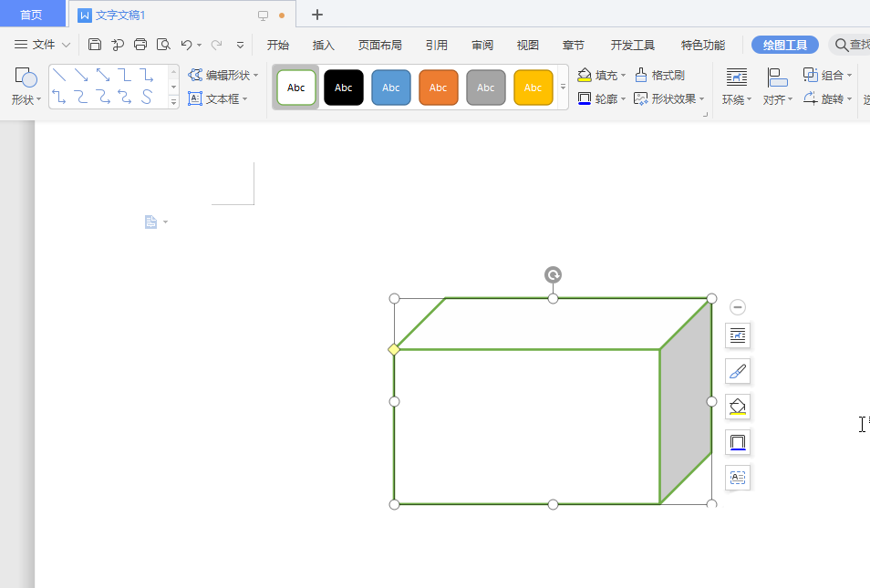The height and width of the screenshot is (588, 870).
Task: Apply the black Abc shape style
Action: (x=344, y=88)
